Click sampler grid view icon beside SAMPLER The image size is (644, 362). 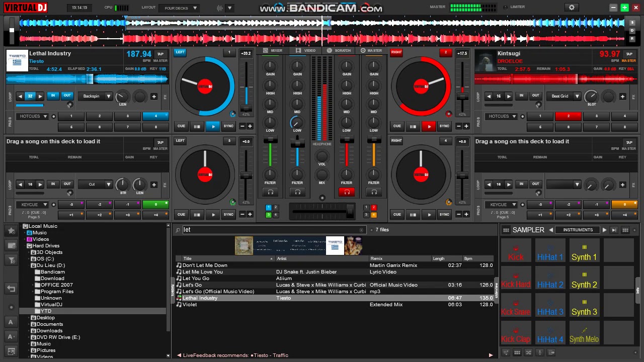coord(506,230)
